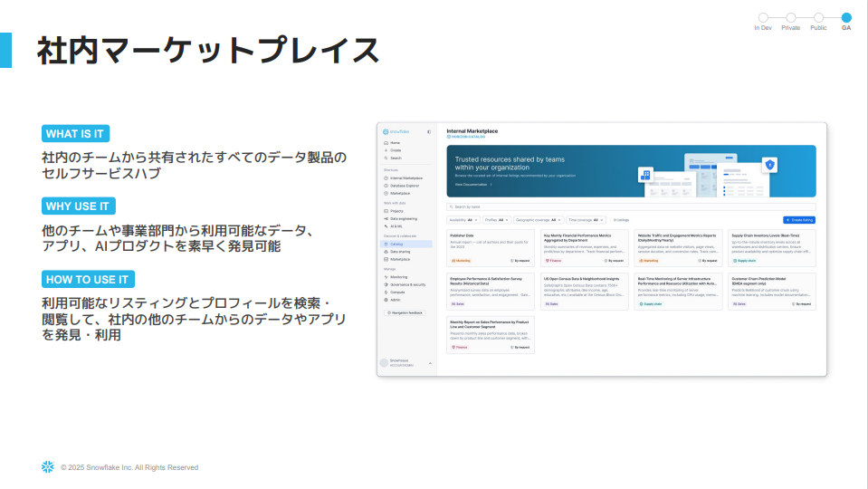Image resolution: width=868 pixels, height=489 pixels.
Task: Open the Profiles filter dropdown
Action: click(497, 220)
